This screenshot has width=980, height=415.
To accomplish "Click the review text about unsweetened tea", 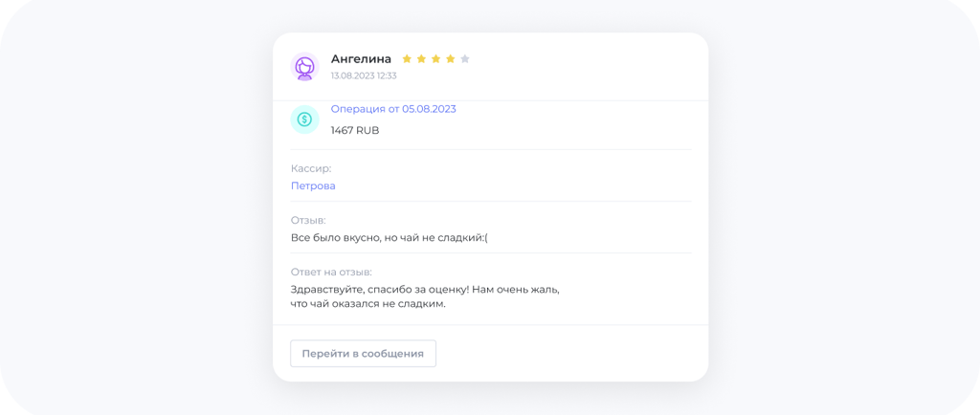I will coord(390,238).
